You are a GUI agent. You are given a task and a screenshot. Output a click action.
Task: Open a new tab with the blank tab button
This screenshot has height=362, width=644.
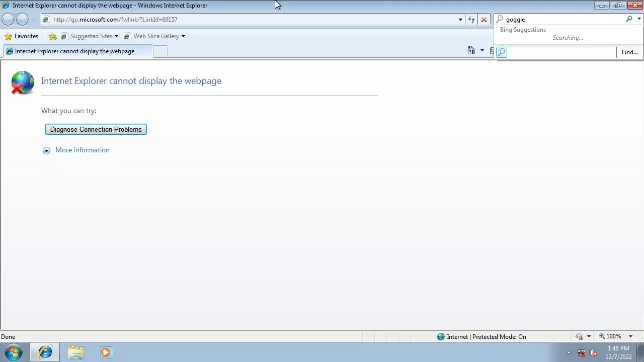tap(160, 51)
